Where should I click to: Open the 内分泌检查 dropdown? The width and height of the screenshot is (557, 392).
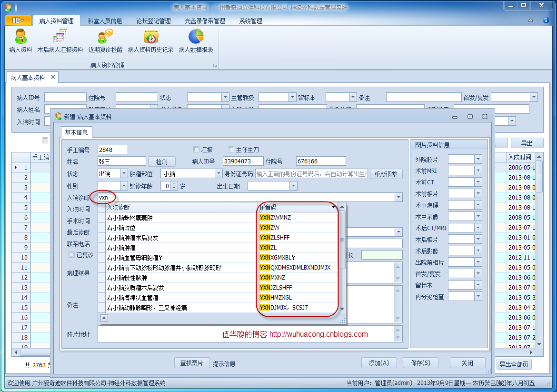[x=478, y=296]
